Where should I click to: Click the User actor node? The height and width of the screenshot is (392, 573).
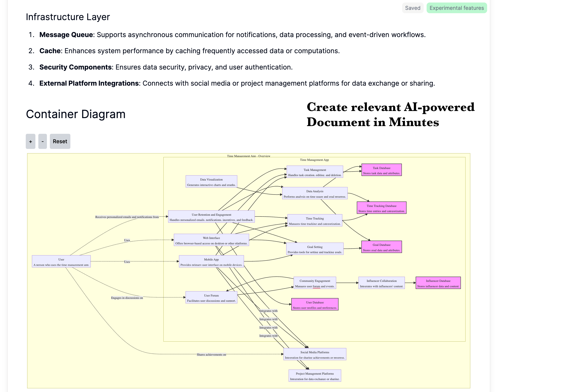(x=61, y=261)
